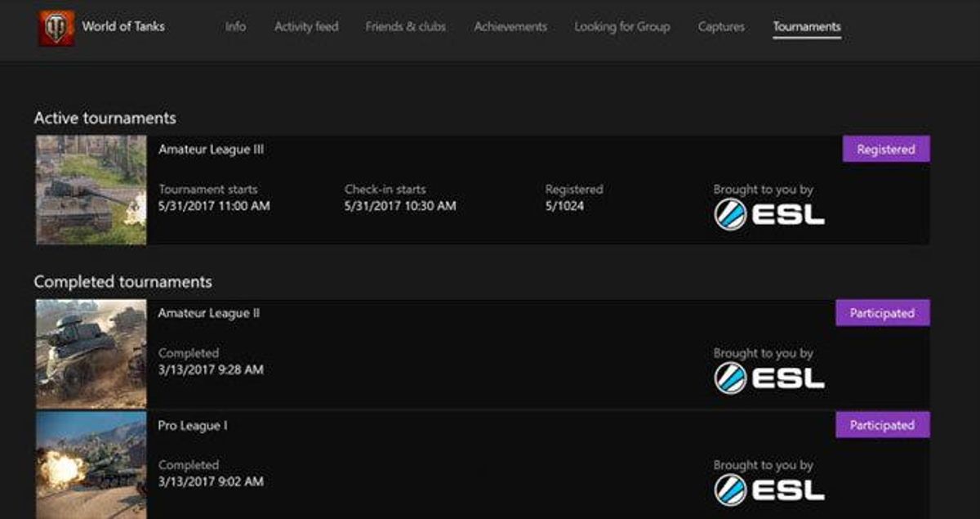Select the Tournaments tab
Viewport: 980px width, 519px height.
point(807,26)
